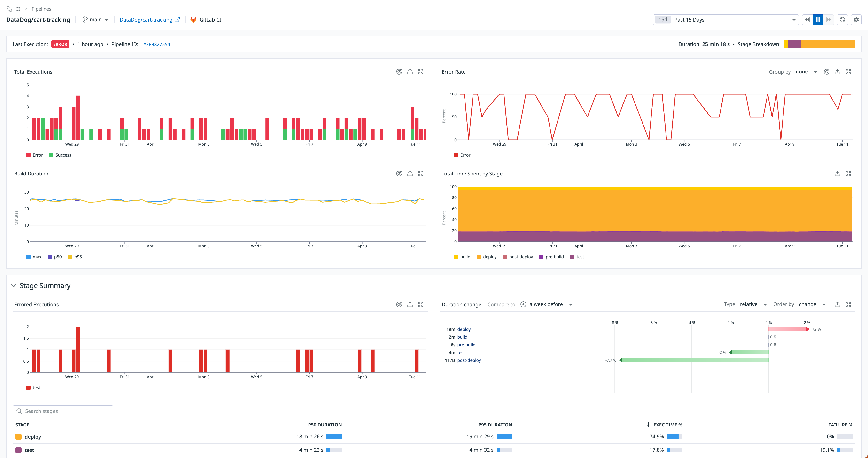Export the Error Rate graph

(837, 72)
